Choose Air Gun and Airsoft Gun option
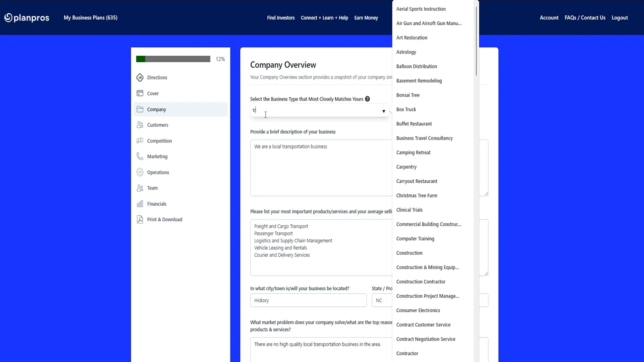644x362 pixels. (433, 23)
